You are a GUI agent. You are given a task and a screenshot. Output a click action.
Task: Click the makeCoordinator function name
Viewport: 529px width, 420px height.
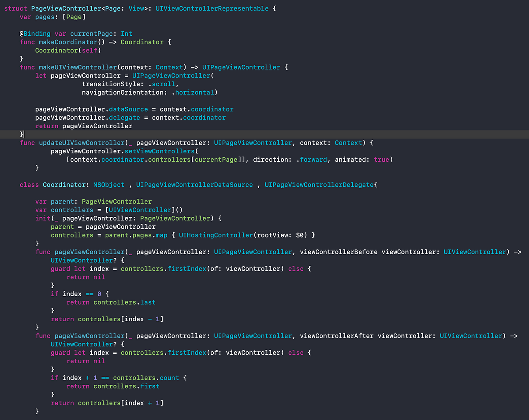pyautogui.click(x=68, y=42)
